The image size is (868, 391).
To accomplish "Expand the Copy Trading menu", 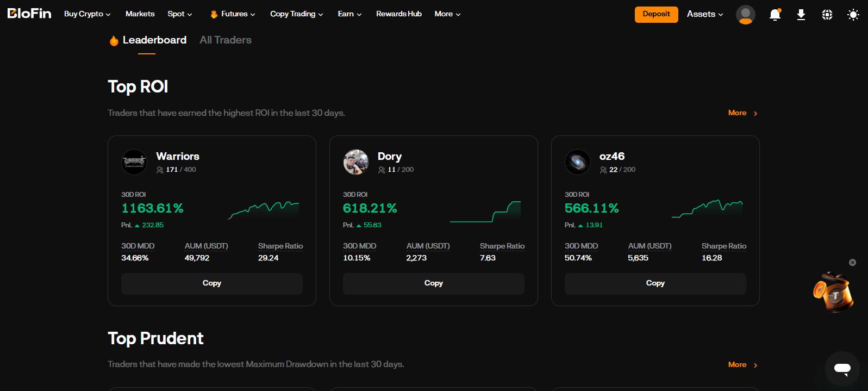I will 297,14.
